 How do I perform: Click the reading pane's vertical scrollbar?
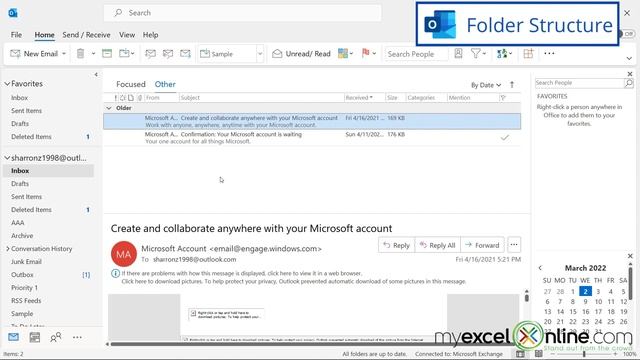[527, 297]
